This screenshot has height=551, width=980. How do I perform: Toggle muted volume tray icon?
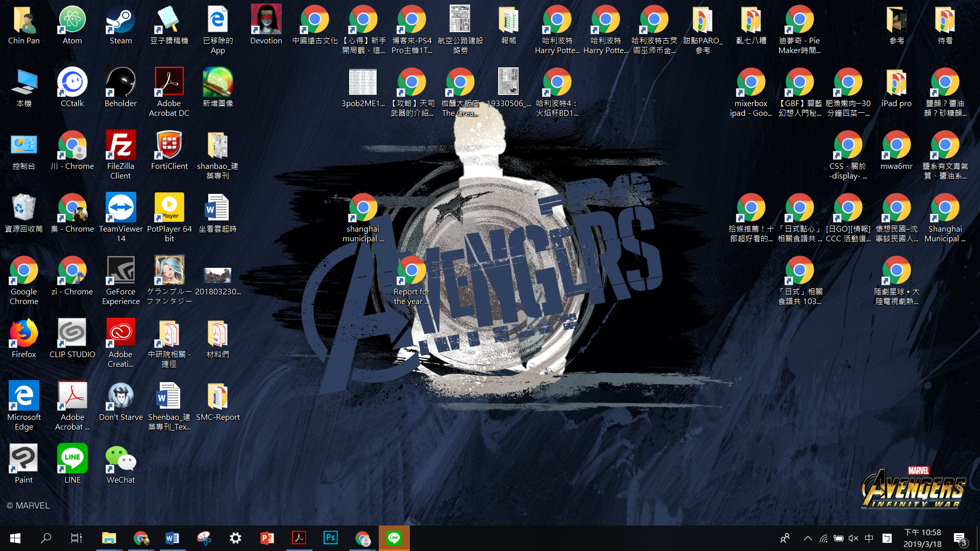coord(853,538)
